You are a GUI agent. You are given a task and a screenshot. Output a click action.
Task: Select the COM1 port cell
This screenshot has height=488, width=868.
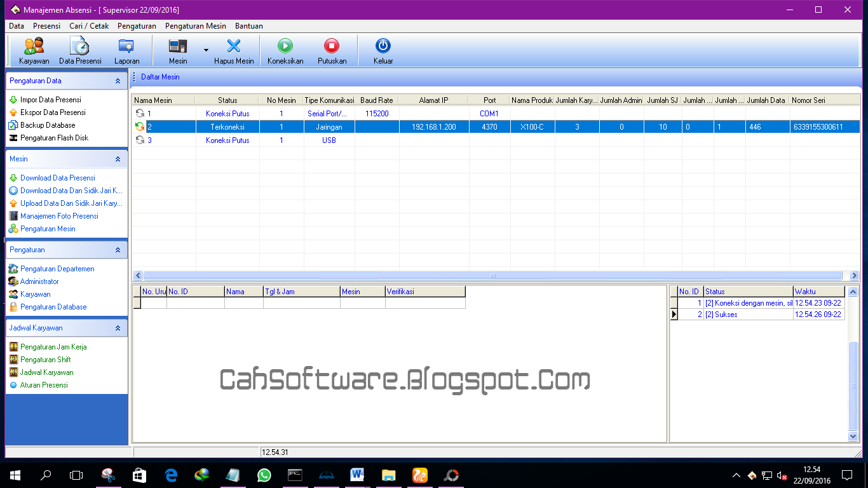coord(489,113)
